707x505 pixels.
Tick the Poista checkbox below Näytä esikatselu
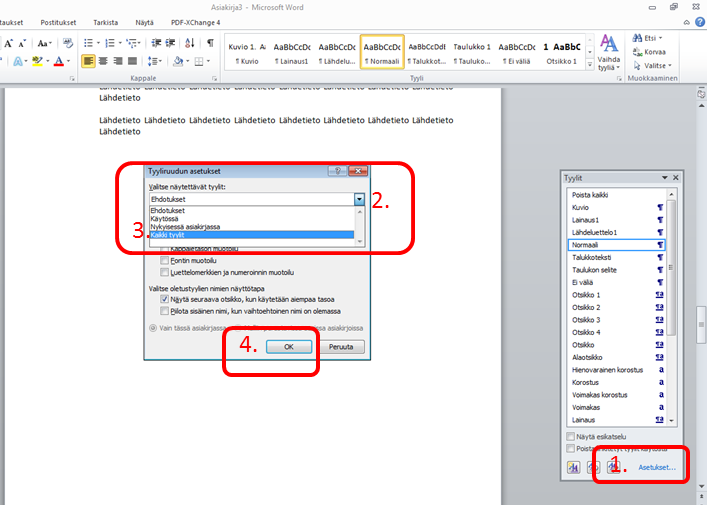pos(571,448)
